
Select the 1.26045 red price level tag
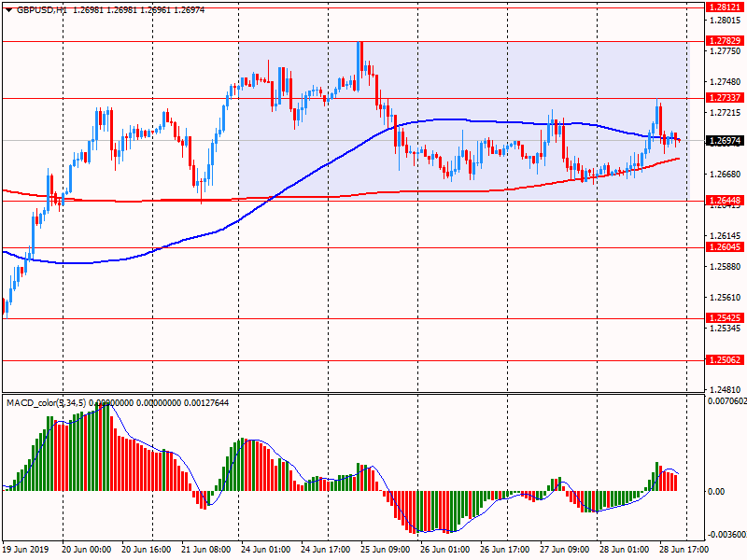(725, 247)
